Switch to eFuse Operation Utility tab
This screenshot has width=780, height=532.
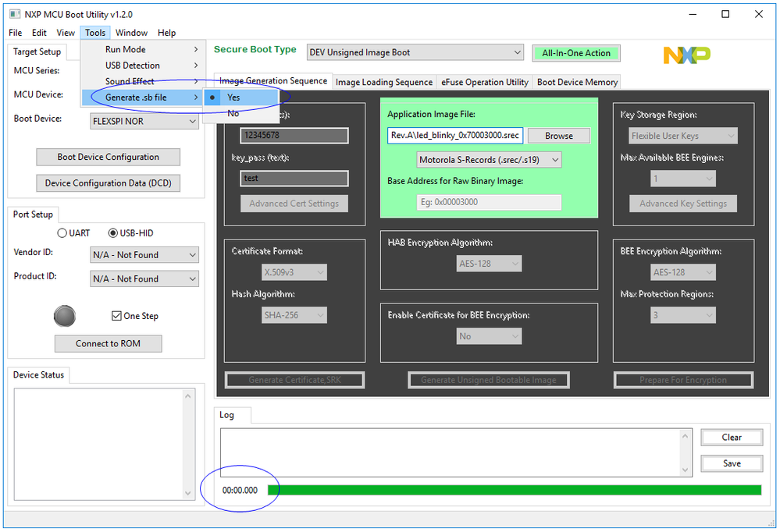click(485, 83)
